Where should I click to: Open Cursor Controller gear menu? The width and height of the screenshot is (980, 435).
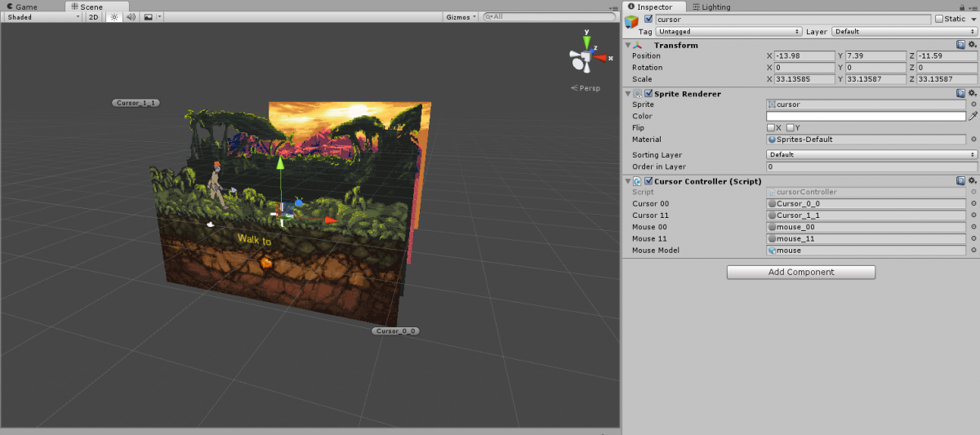(x=973, y=181)
